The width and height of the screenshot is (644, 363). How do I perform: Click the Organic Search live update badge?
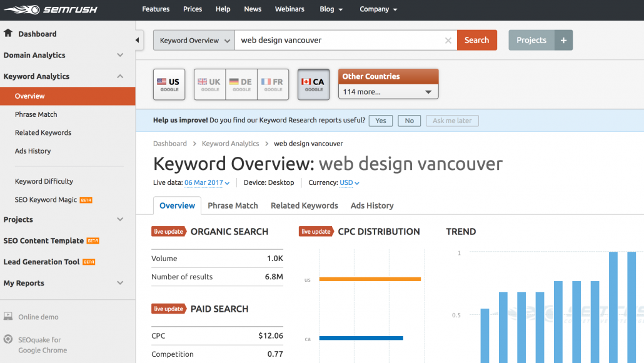click(169, 232)
